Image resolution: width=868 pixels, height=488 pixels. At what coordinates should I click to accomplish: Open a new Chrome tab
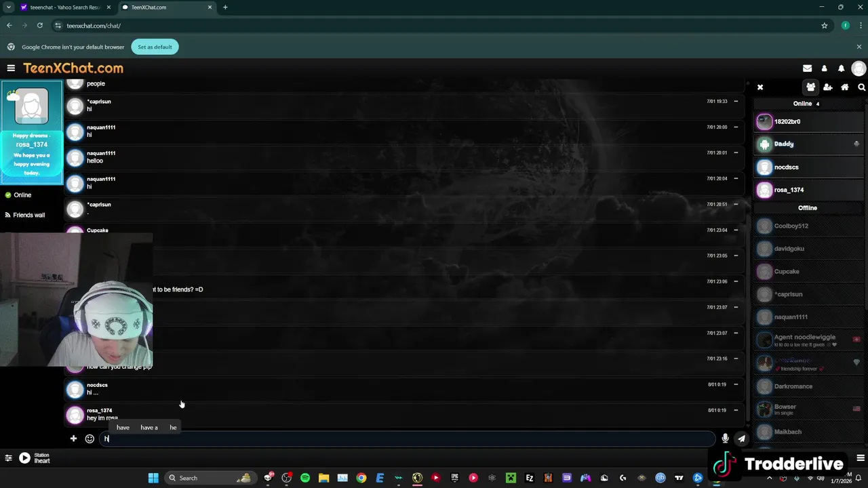coord(225,7)
